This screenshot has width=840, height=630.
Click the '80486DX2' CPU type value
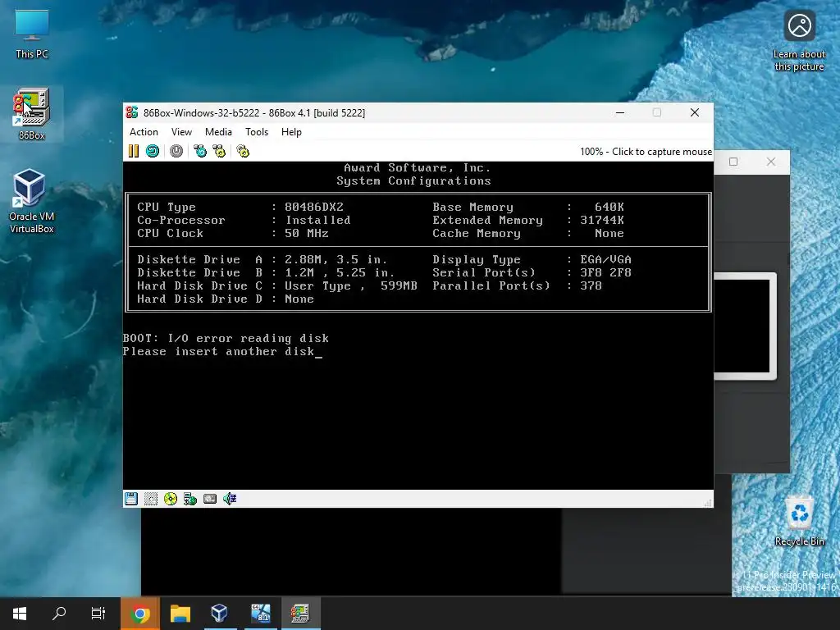(x=314, y=207)
